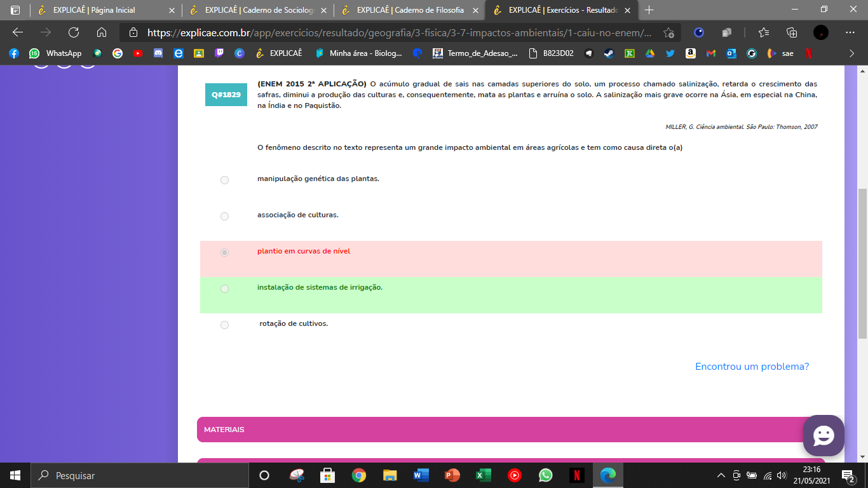The image size is (868, 488).
Task: Show hidden system tray icons
Action: click(721, 475)
